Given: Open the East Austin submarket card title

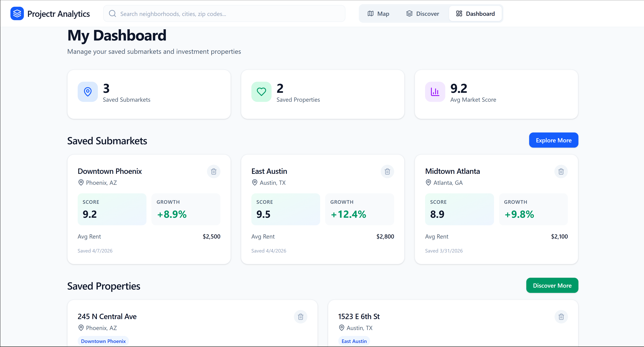Looking at the screenshot, I should [269, 171].
